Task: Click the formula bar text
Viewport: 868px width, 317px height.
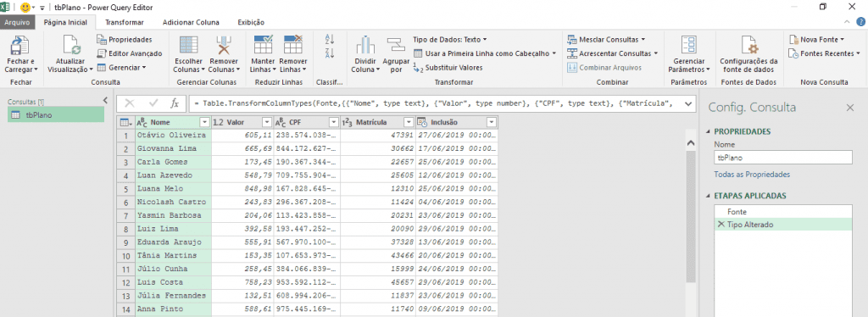Action: click(x=433, y=103)
